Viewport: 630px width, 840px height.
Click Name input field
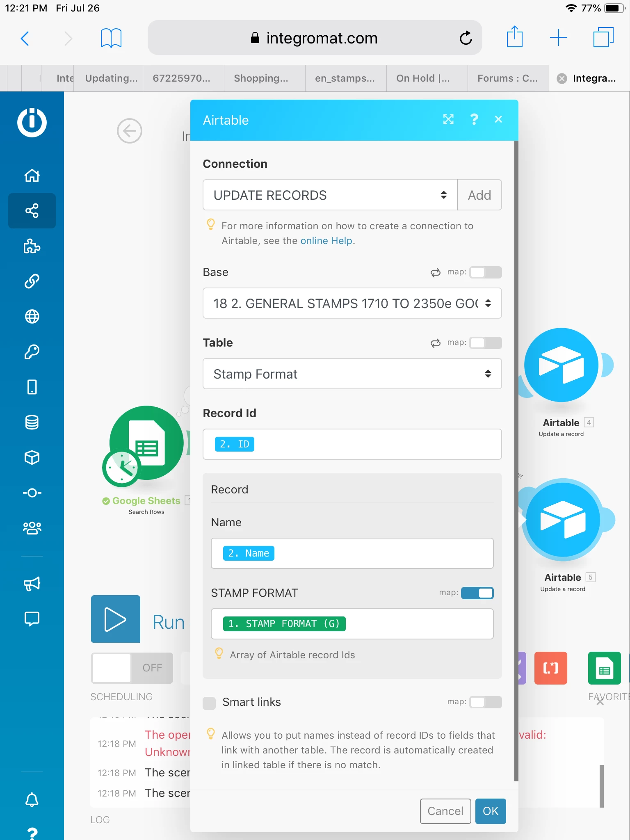click(x=352, y=553)
